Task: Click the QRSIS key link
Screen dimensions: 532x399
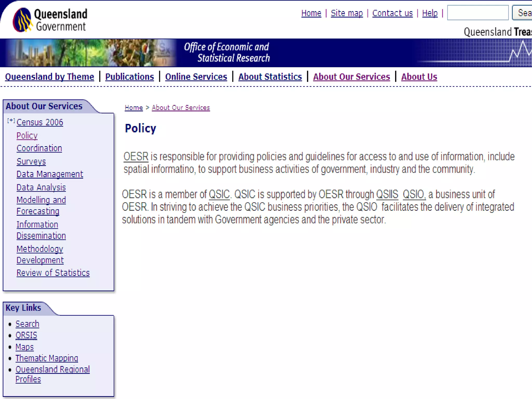Action: click(x=26, y=335)
